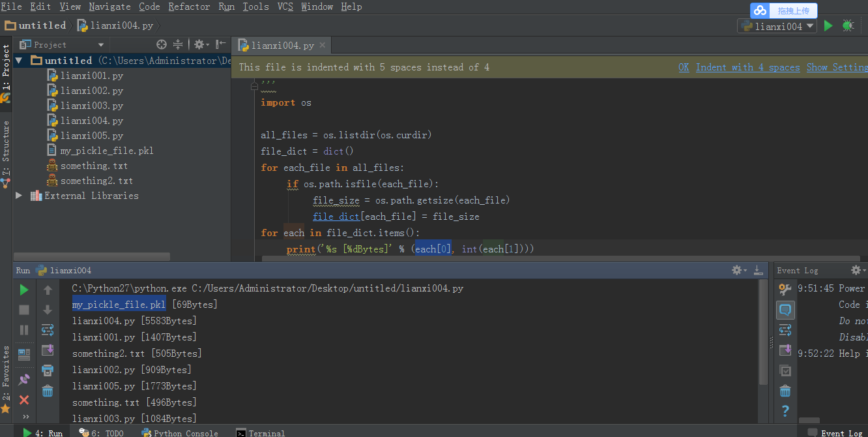Click the blue cloud upload widget
Viewport: 868px width, 437px height.
783,10
